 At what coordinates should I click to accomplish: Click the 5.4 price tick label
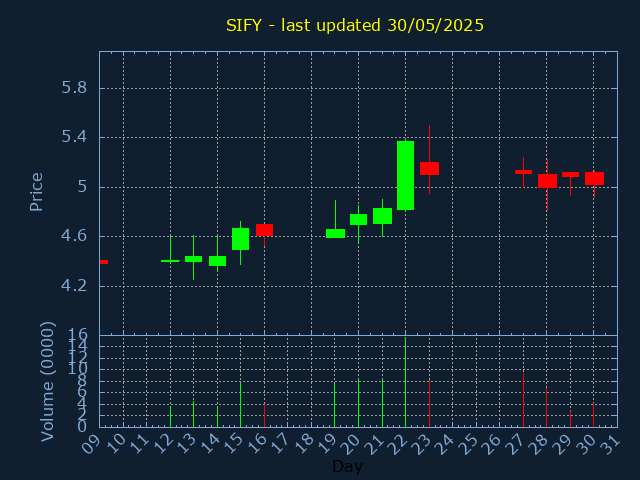(74, 137)
